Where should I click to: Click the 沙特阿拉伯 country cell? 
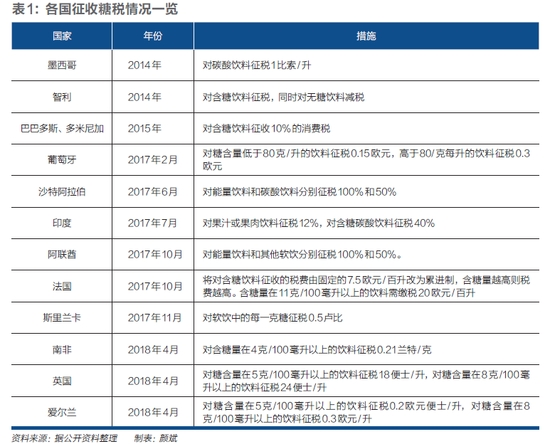(x=62, y=191)
